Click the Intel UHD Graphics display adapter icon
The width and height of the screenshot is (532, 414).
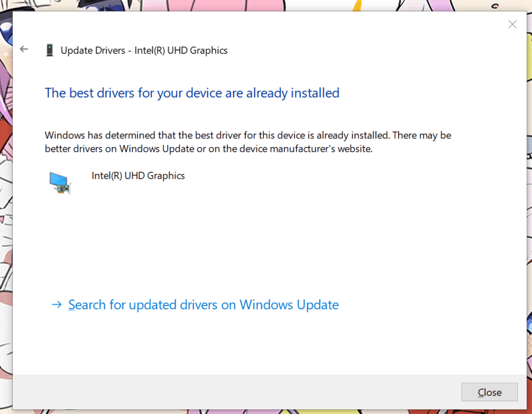point(60,183)
